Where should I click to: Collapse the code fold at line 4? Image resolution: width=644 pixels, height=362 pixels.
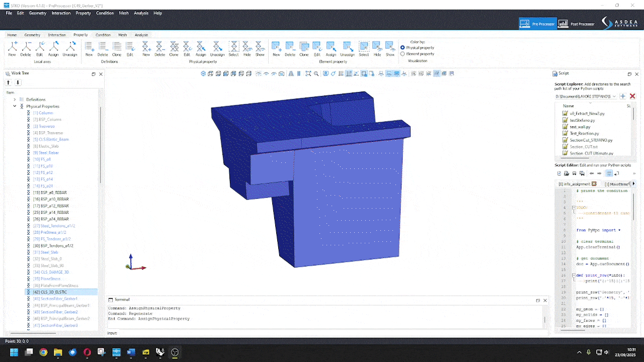(573, 208)
